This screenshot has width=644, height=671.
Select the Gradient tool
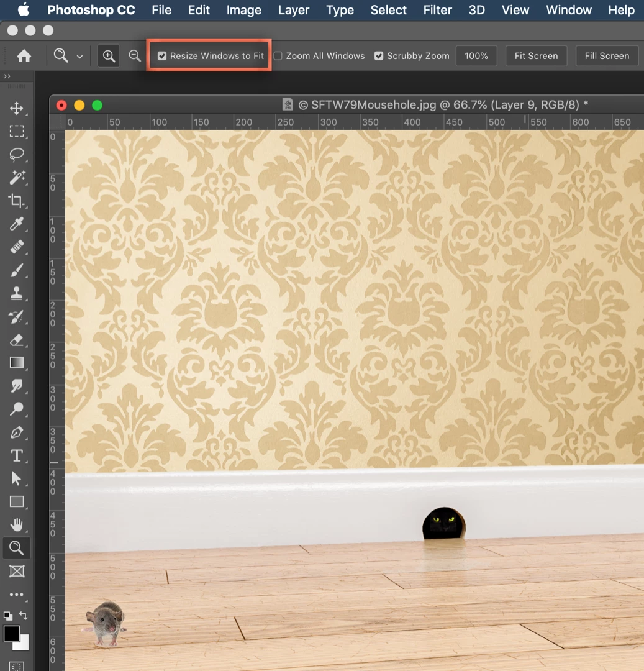(x=17, y=363)
